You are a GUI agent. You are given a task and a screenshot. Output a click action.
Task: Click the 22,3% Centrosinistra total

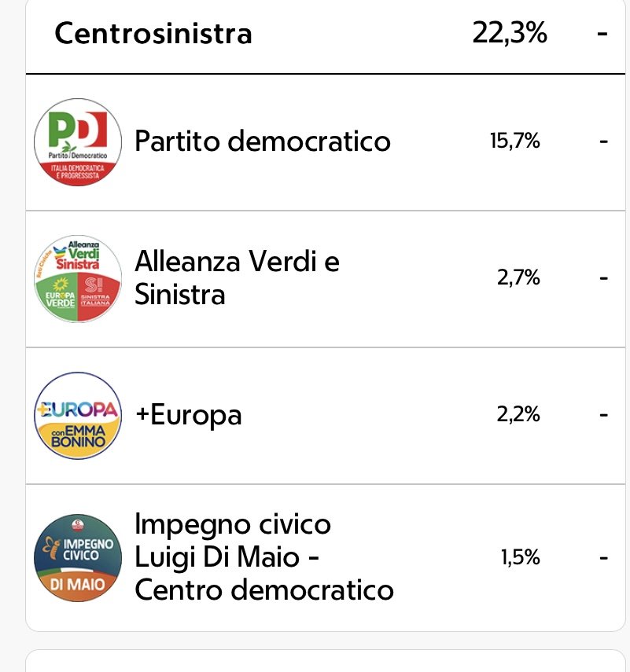[x=510, y=34]
